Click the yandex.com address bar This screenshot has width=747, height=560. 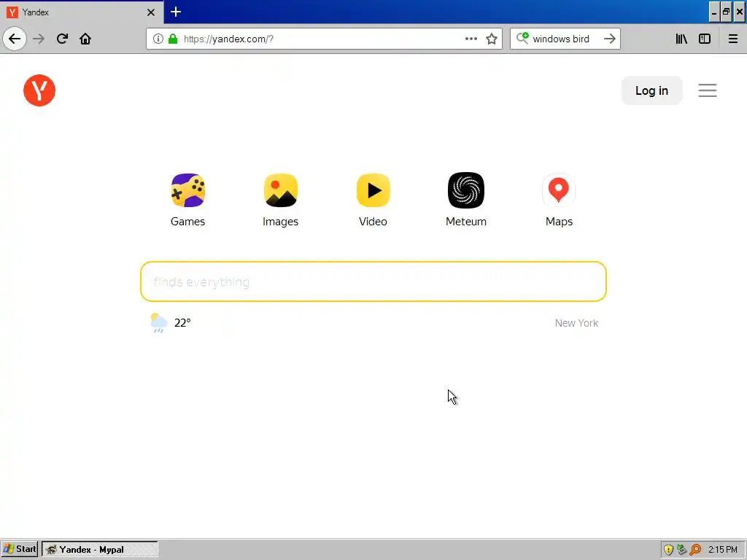pos(324,39)
